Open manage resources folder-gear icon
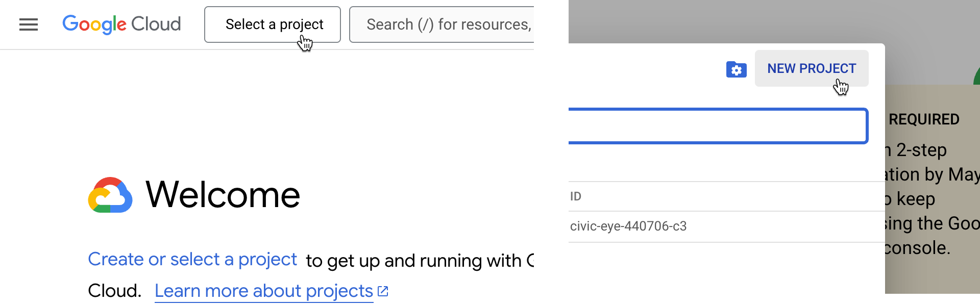Image resolution: width=980 pixels, height=305 pixels. (x=736, y=69)
